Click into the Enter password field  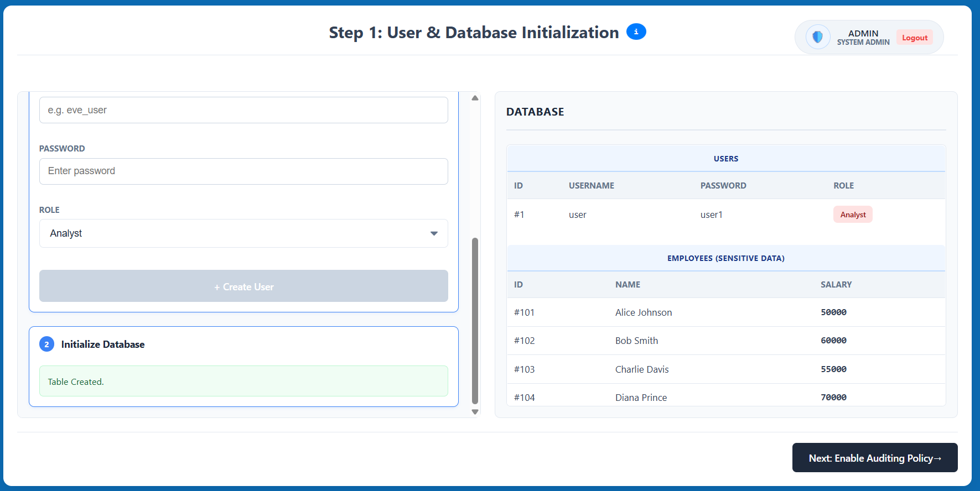coord(243,171)
